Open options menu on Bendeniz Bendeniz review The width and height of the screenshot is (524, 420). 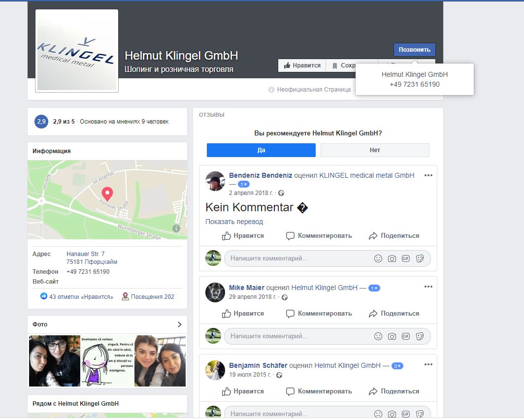tap(428, 175)
